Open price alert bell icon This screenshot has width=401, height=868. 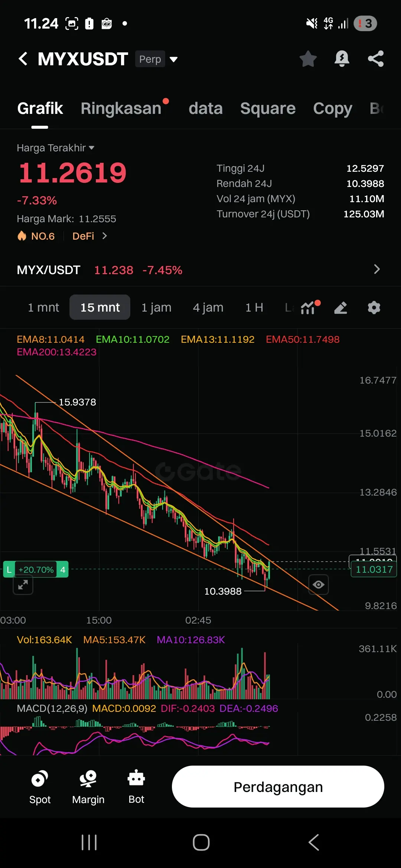[342, 59]
